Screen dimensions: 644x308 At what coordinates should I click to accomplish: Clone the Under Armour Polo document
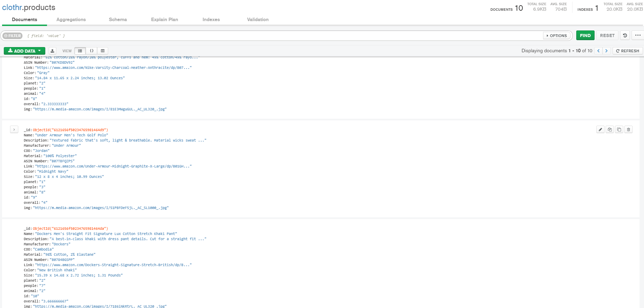[x=619, y=129]
